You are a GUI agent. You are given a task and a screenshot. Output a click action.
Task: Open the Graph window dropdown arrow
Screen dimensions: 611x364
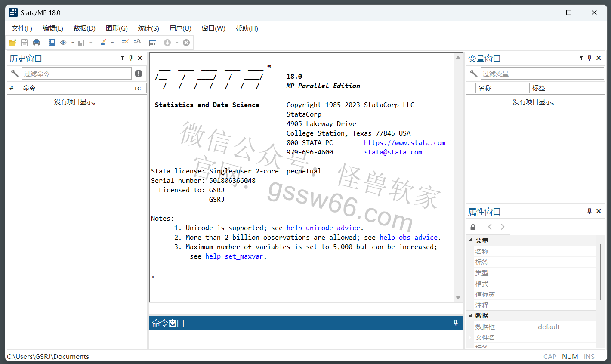pos(91,43)
